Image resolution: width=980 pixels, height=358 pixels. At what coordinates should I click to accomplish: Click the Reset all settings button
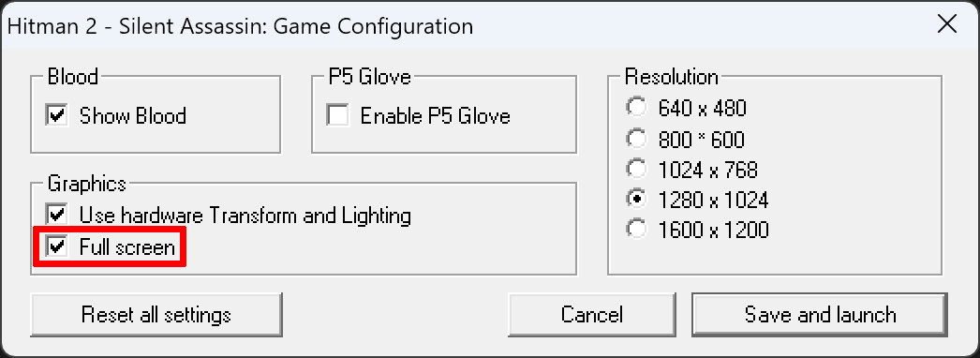coord(156,314)
